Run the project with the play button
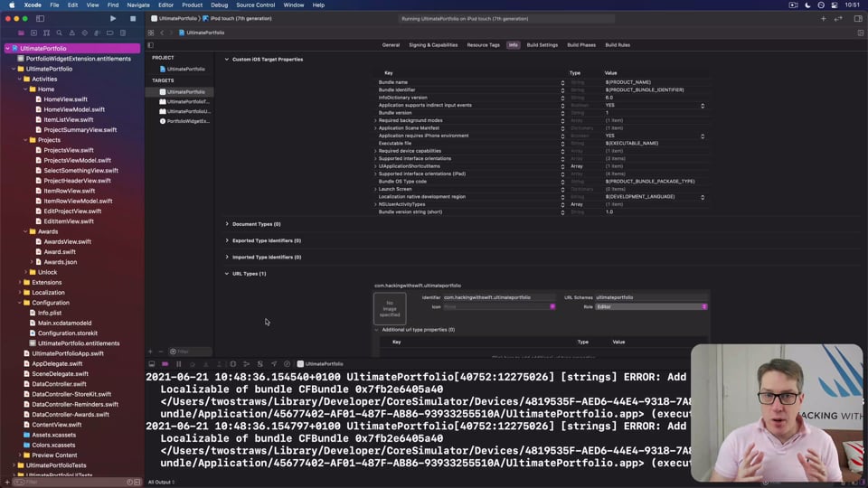This screenshot has width=868, height=488. [x=113, y=18]
